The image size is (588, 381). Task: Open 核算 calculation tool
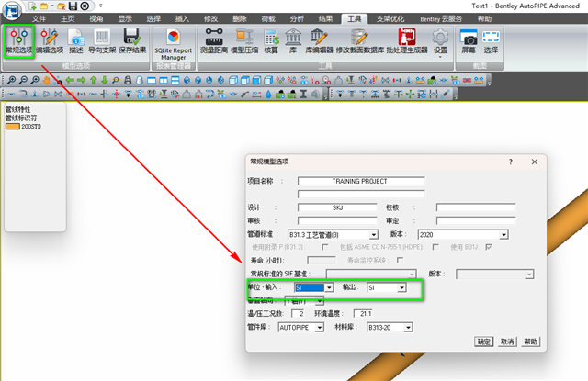pyautogui.click(x=271, y=40)
